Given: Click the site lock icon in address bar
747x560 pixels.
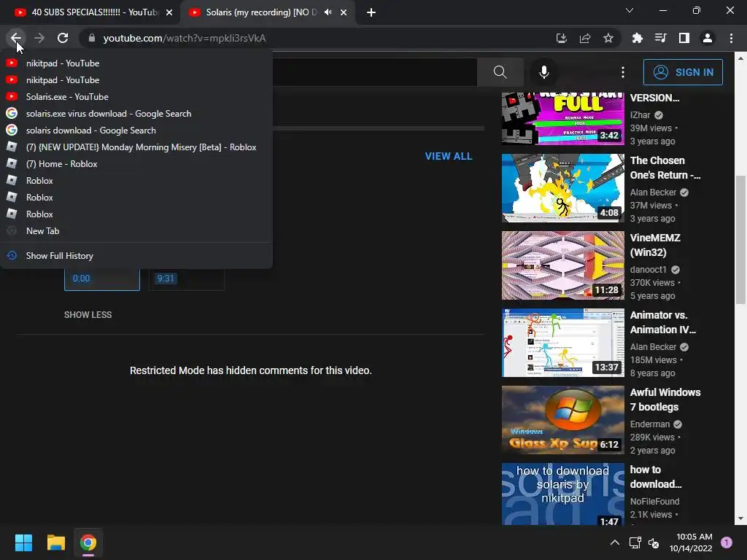Looking at the screenshot, I should point(92,38).
